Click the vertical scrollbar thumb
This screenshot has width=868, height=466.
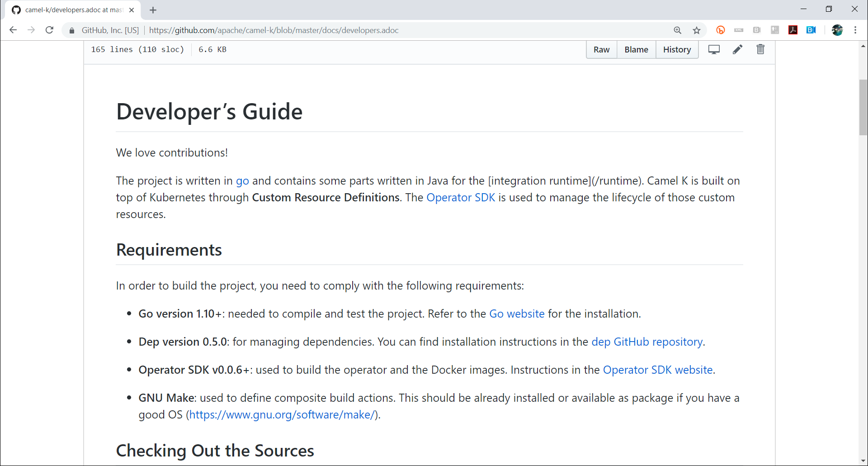click(x=863, y=107)
